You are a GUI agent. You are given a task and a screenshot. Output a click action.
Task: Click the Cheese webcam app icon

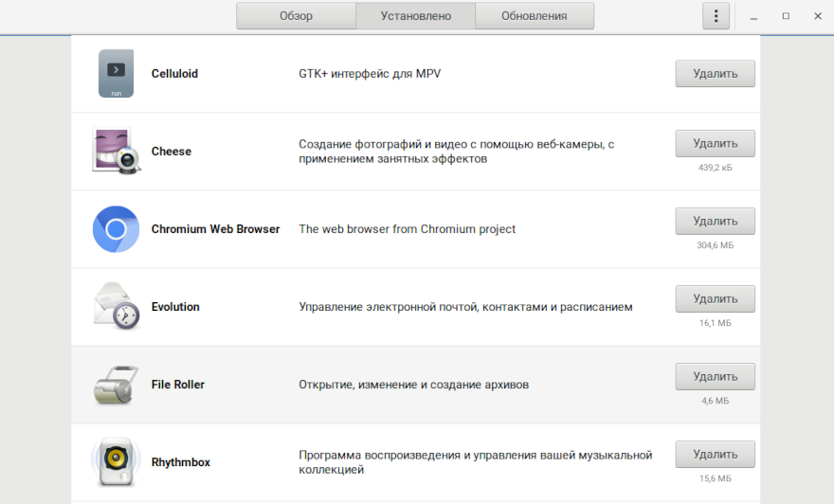click(x=116, y=152)
